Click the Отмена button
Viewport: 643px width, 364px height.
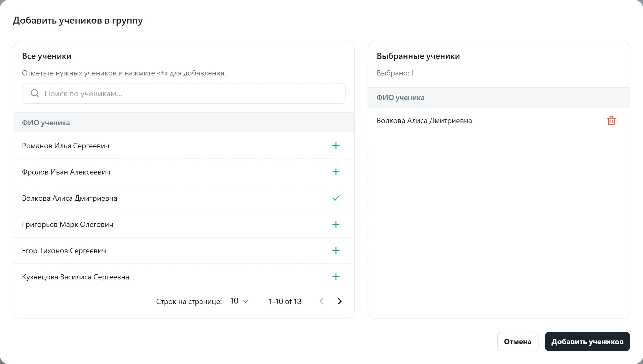518,342
